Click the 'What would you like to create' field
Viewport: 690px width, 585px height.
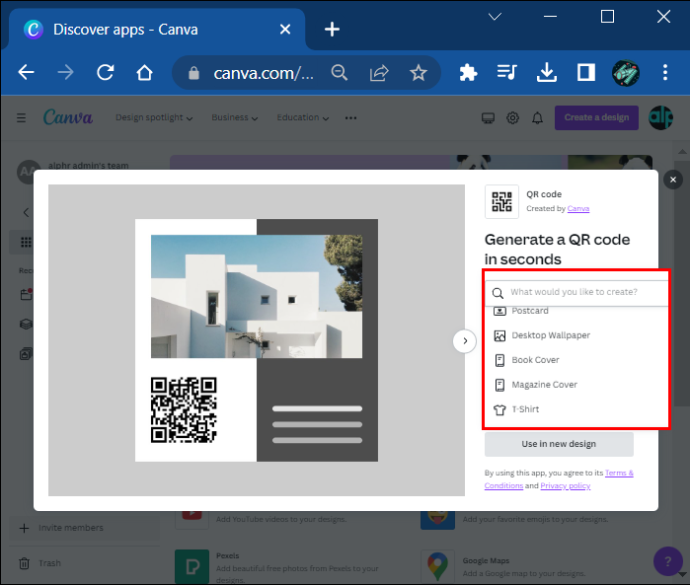pyautogui.click(x=577, y=292)
